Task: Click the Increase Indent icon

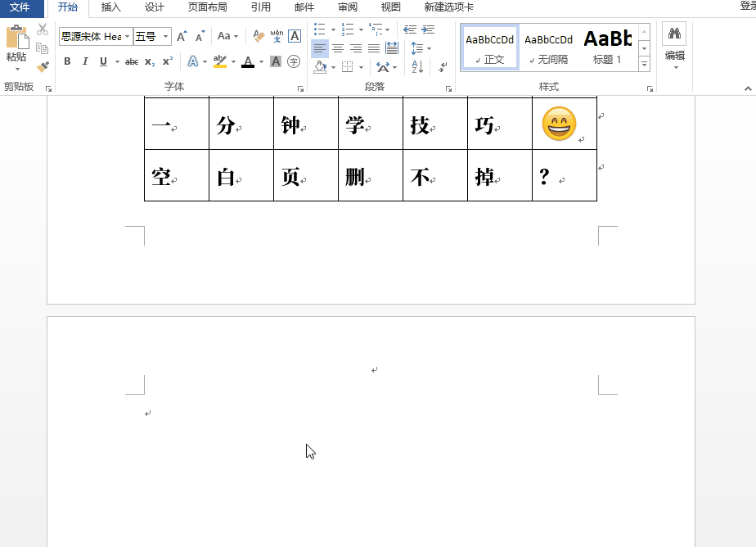Action: click(428, 29)
